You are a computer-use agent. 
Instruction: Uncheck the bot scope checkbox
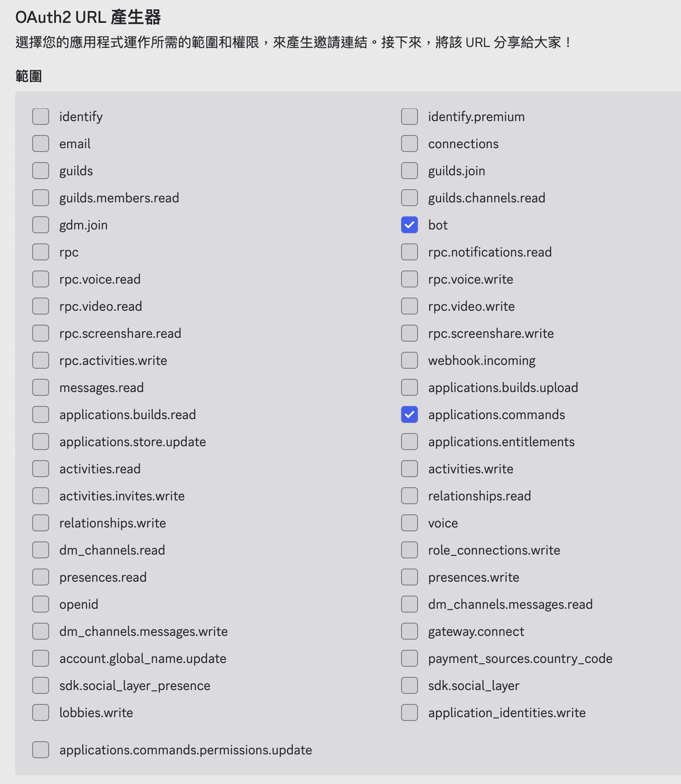[410, 225]
